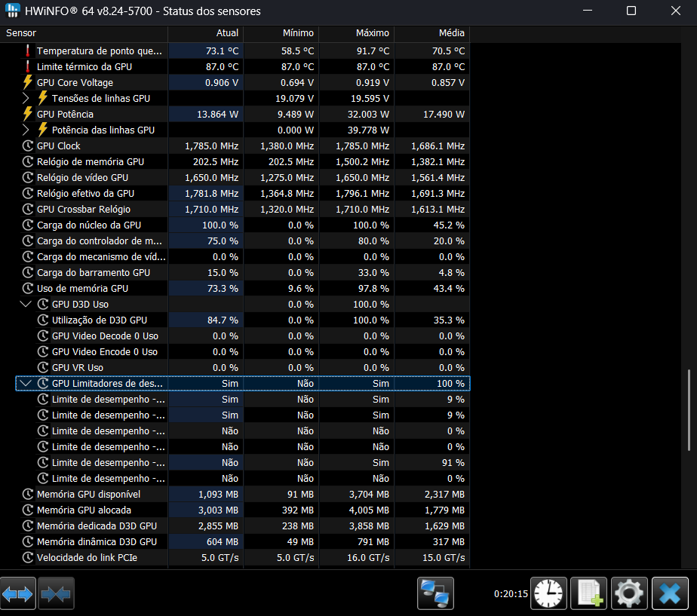Screen dimensions: 697x616
Task: Select Memória dinâmica D3D GPU row
Action: pos(243,542)
